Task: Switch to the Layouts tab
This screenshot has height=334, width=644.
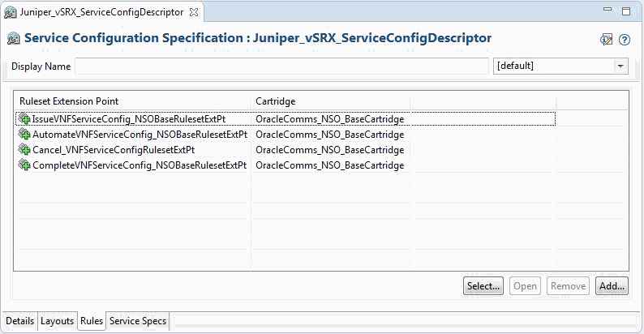Action: 57,321
